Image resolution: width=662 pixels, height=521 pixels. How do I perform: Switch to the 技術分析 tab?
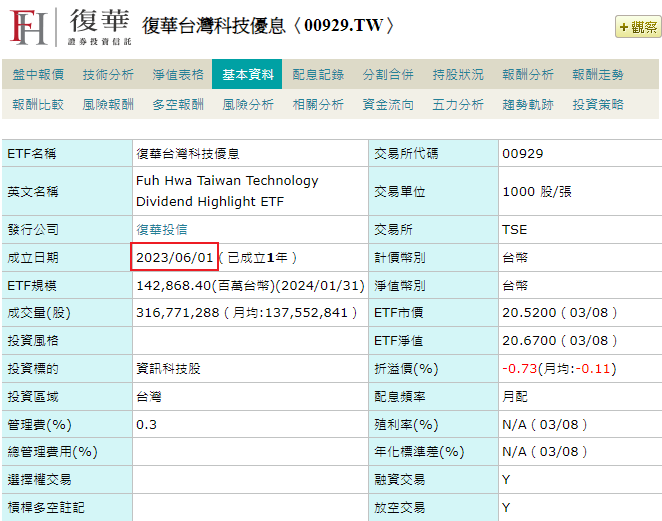click(x=108, y=74)
